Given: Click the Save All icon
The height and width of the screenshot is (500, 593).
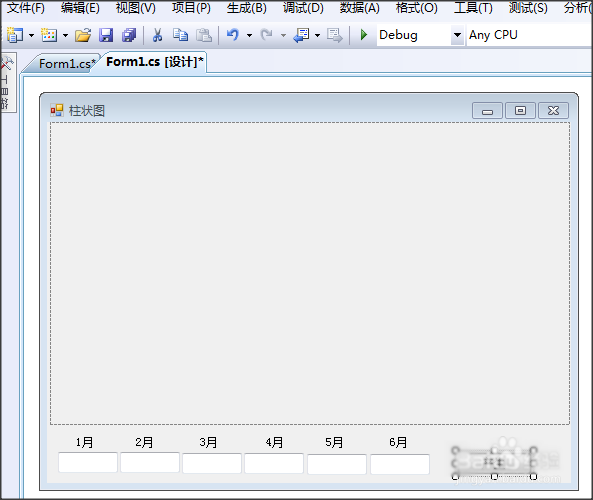Looking at the screenshot, I should point(129,35).
